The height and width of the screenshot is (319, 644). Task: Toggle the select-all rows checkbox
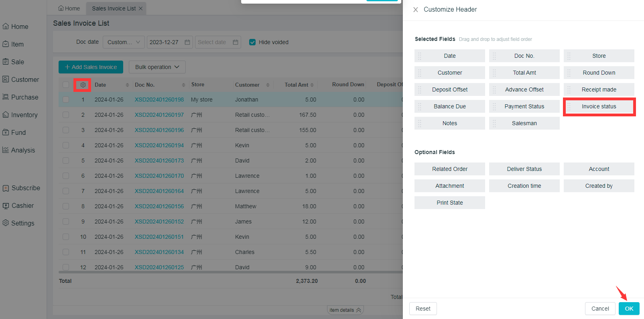pyautogui.click(x=66, y=85)
